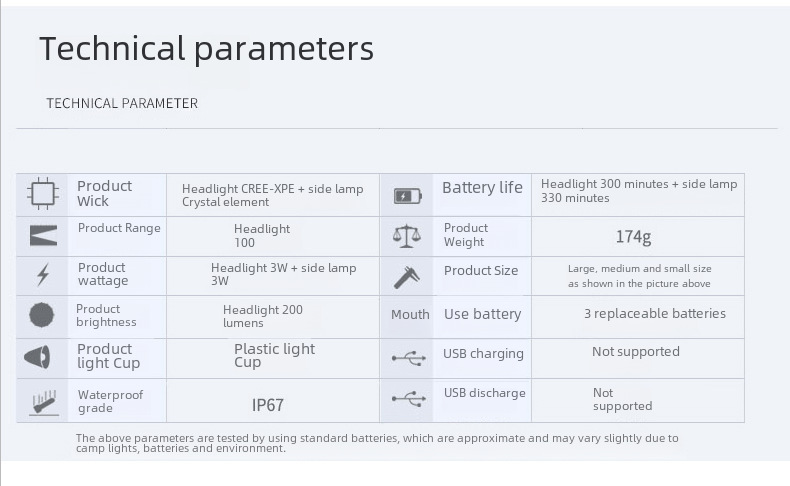790x486 pixels.
Task: Click the USB discharge icon
Action: point(409,399)
